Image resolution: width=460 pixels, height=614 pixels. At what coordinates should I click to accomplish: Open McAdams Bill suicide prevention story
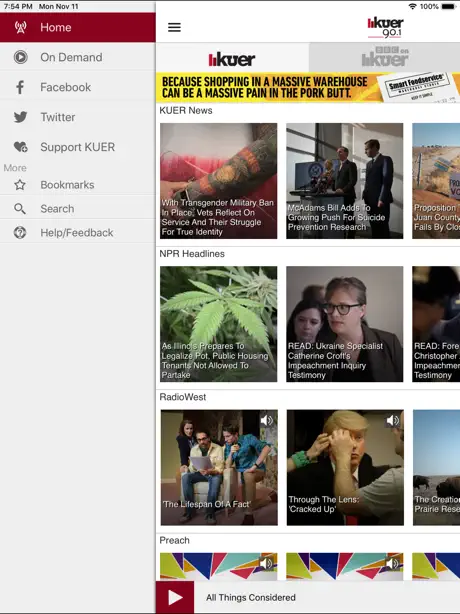click(x=345, y=181)
